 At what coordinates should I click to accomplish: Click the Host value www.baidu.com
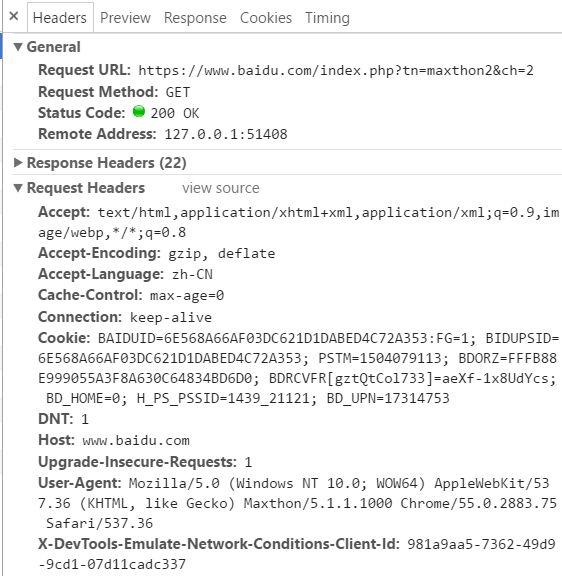(136, 440)
